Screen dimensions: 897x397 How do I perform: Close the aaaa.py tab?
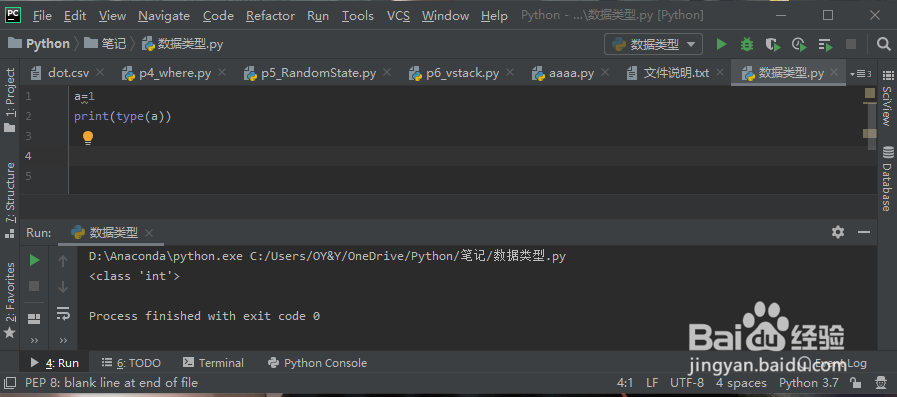pos(606,72)
